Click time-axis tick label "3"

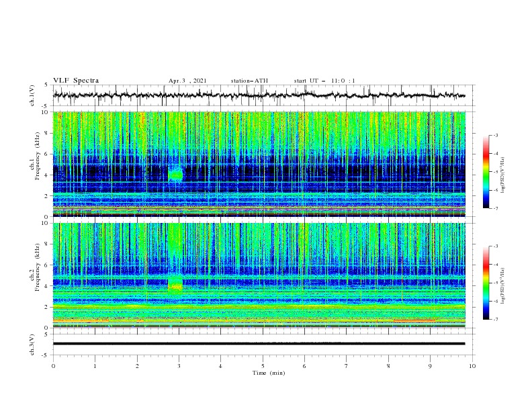pyautogui.click(x=179, y=366)
